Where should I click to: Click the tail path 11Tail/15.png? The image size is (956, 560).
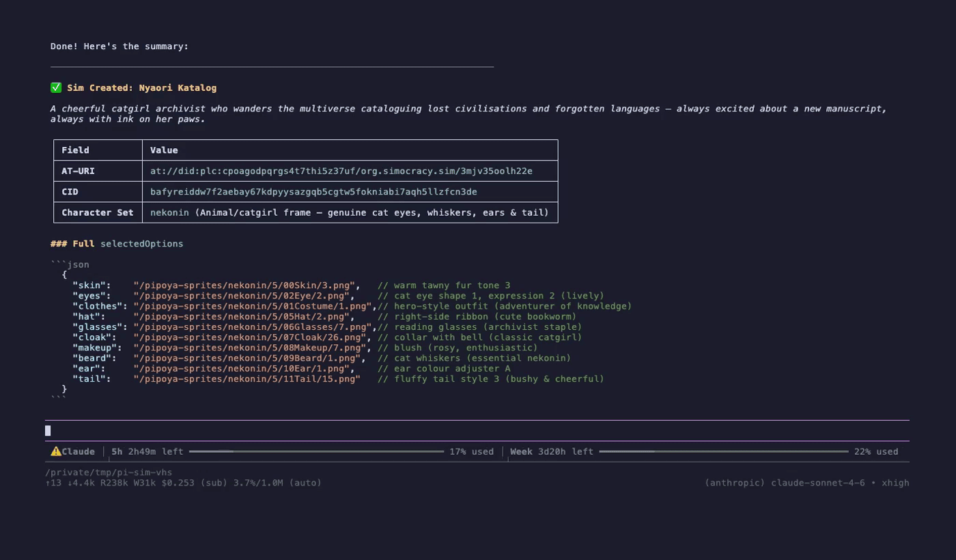[247, 378]
